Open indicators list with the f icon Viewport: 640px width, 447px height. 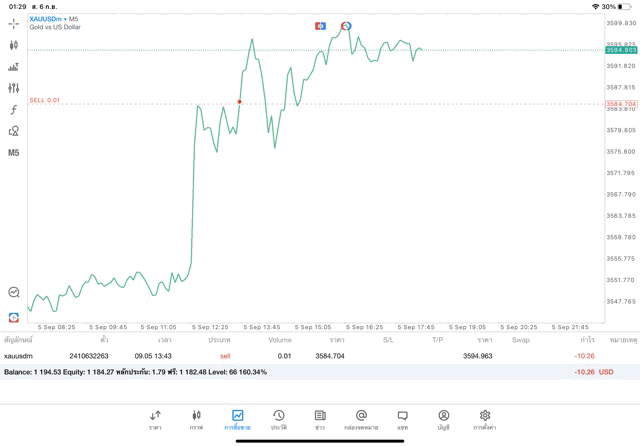[x=14, y=110]
